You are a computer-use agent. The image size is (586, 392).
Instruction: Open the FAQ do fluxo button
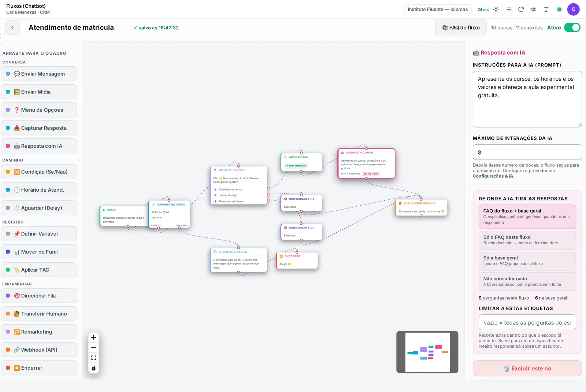(x=461, y=27)
